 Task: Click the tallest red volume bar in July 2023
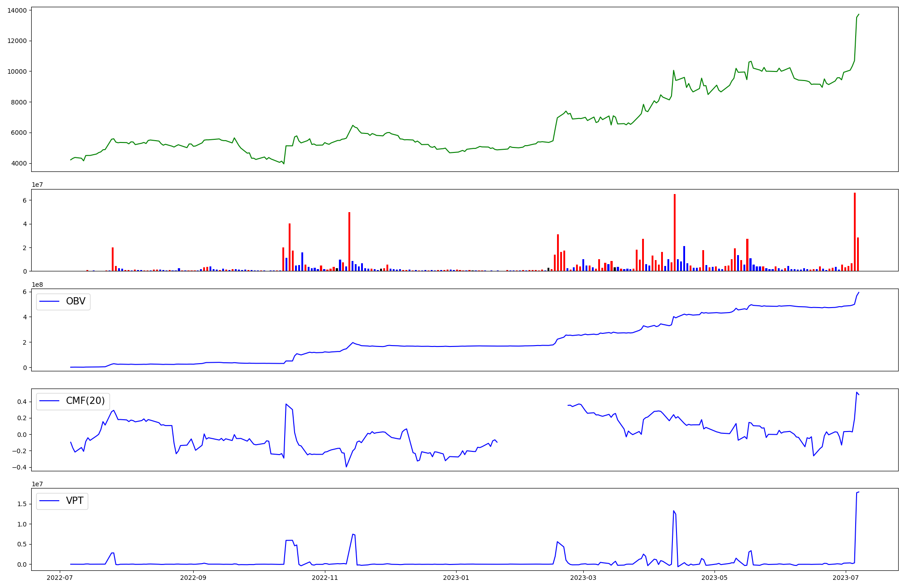click(x=855, y=232)
